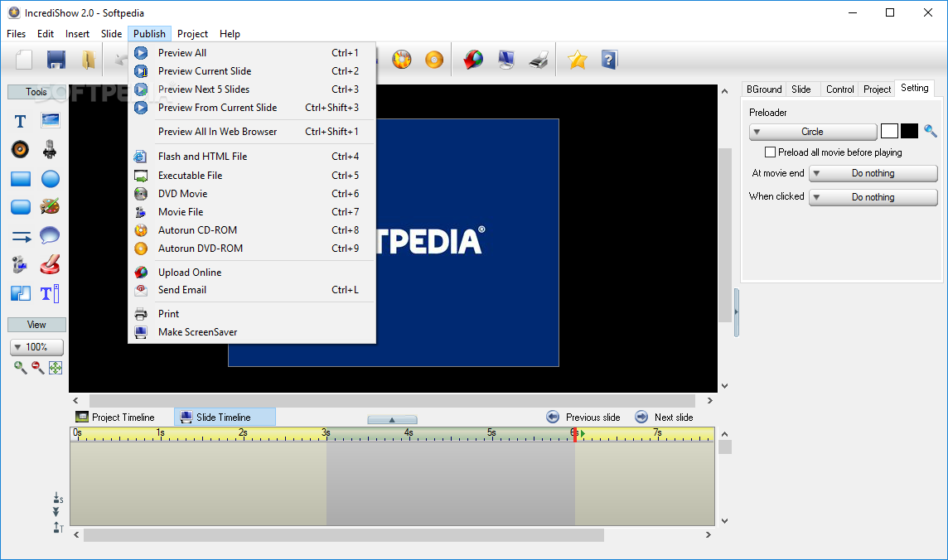Go to Next slide
This screenshot has height=560, width=948.
click(x=664, y=418)
